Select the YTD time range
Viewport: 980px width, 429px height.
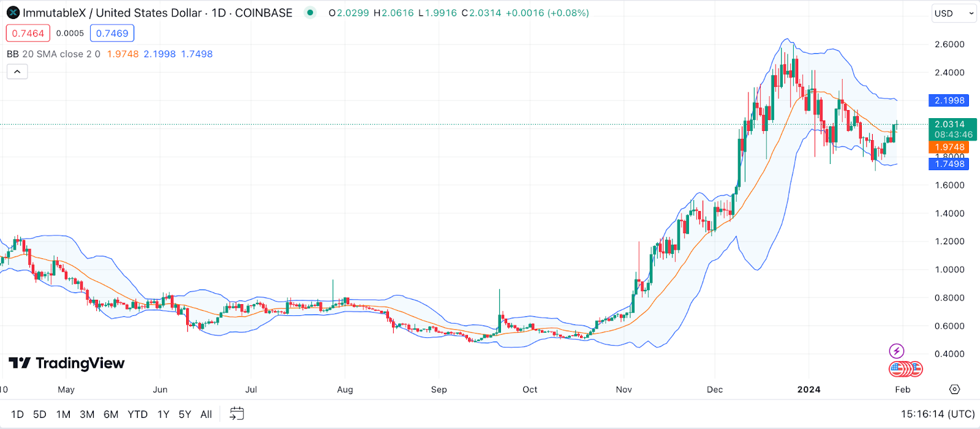click(138, 414)
